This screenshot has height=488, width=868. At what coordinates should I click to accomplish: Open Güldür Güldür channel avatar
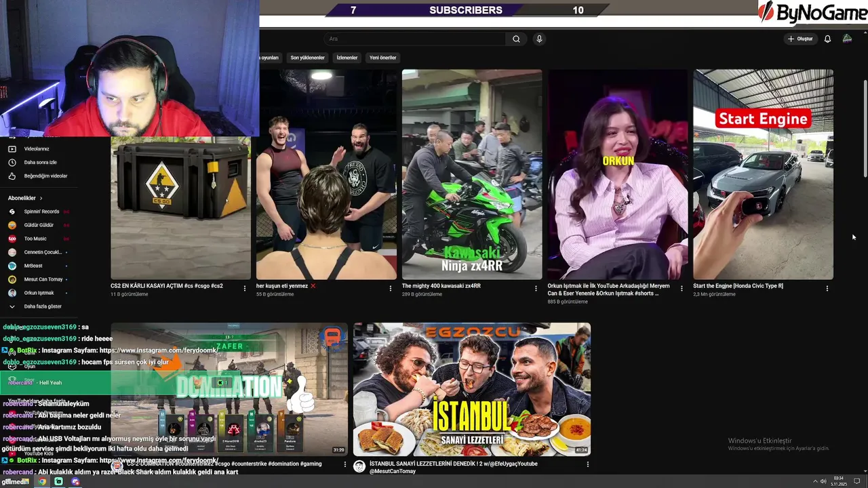tap(12, 225)
